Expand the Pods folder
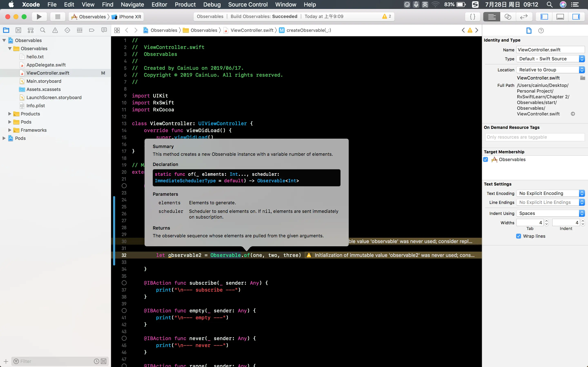Image resolution: width=588 pixels, height=367 pixels. pyautogui.click(x=10, y=122)
